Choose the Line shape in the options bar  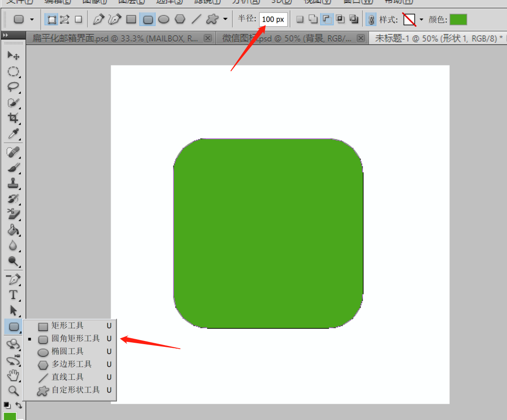pyautogui.click(x=196, y=19)
